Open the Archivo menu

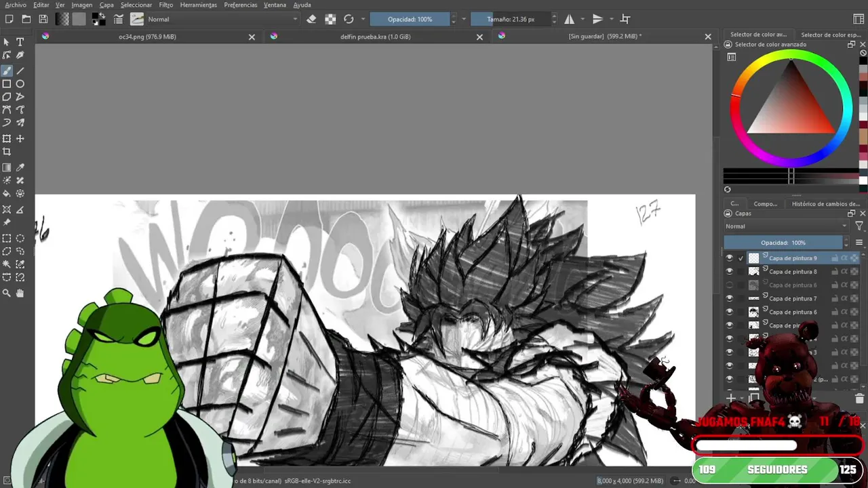(x=16, y=5)
